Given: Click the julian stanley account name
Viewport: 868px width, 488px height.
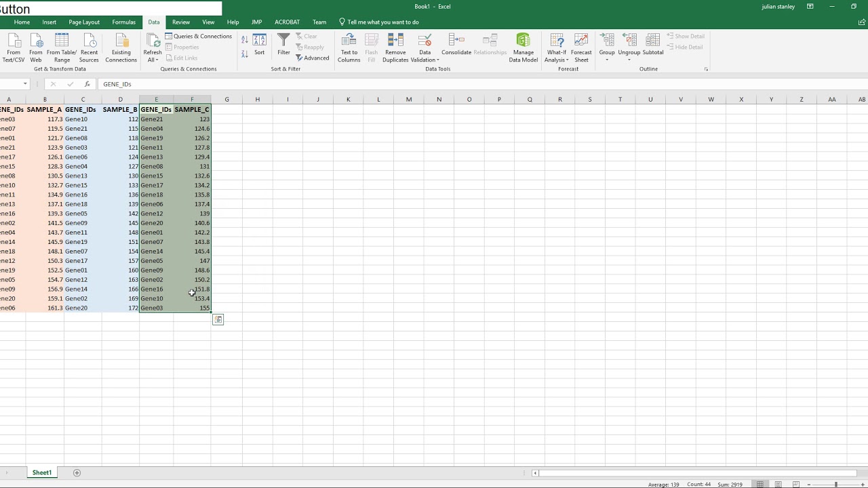Looking at the screenshot, I should pyautogui.click(x=778, y=7).
